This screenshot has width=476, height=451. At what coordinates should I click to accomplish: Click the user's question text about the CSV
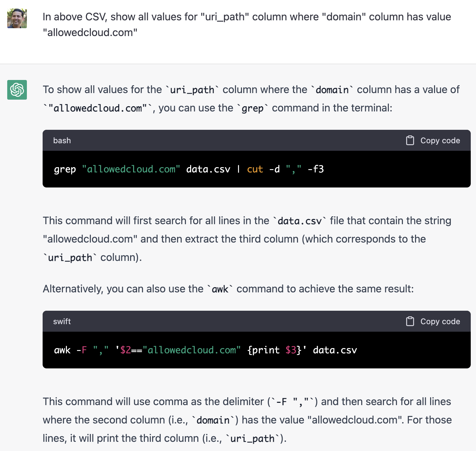click(247, 25)
